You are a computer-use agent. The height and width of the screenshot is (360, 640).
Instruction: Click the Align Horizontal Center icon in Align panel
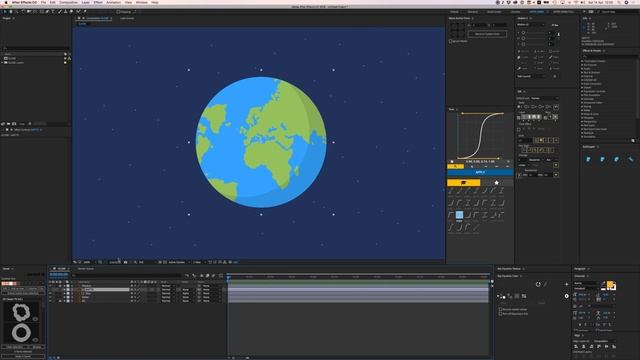tap(584, 347)
